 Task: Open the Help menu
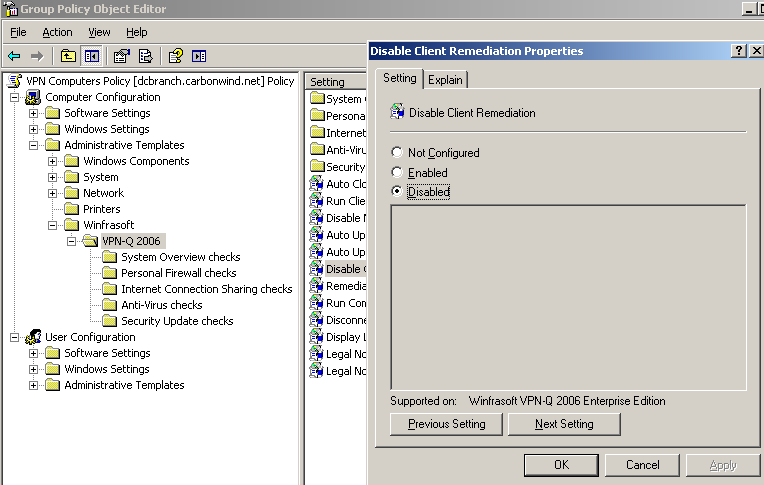click(x=136, y=32)
